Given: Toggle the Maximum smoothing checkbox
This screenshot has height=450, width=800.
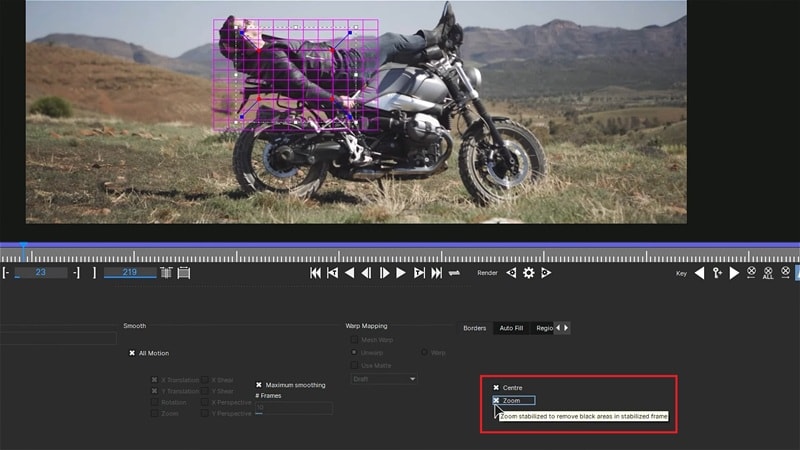Looking at the screenshot, I should [259, 385].
